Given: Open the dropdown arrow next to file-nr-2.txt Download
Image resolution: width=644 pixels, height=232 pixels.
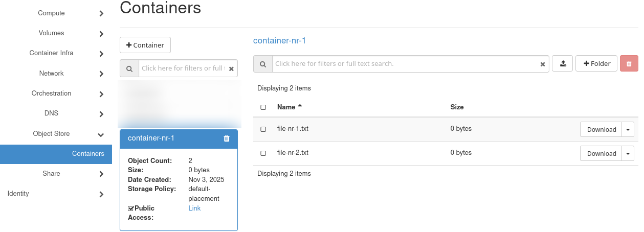Looking at the screenshot, I should pos(628,153).
